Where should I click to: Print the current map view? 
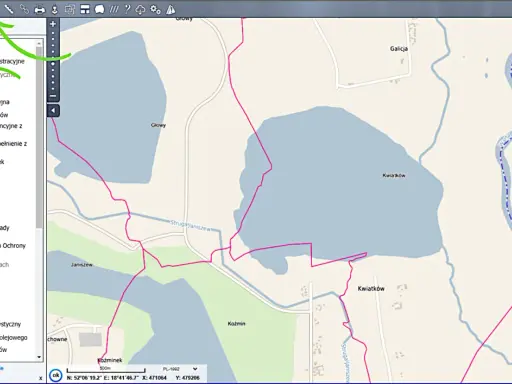[40, 10]
